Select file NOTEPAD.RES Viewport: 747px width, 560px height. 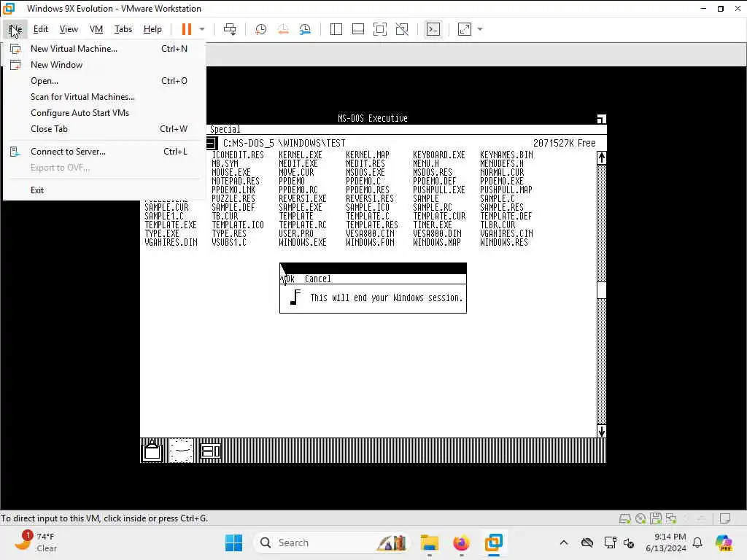[236, 181]
